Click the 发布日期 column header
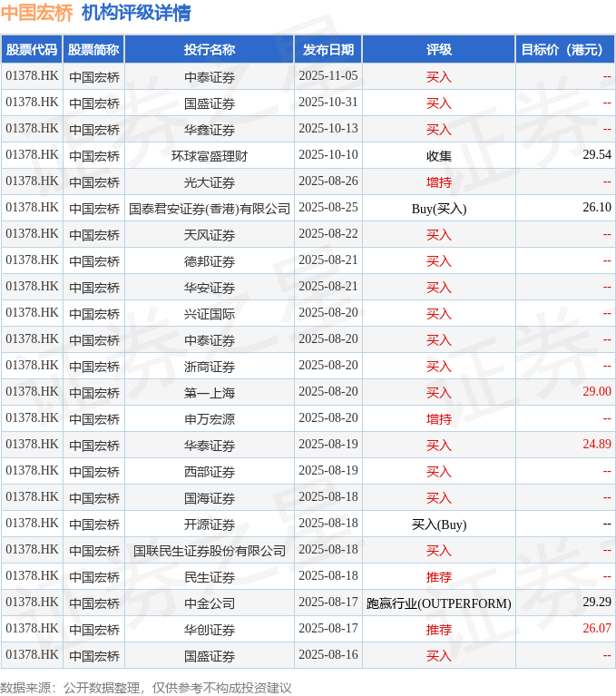 (x=328, y=49)
